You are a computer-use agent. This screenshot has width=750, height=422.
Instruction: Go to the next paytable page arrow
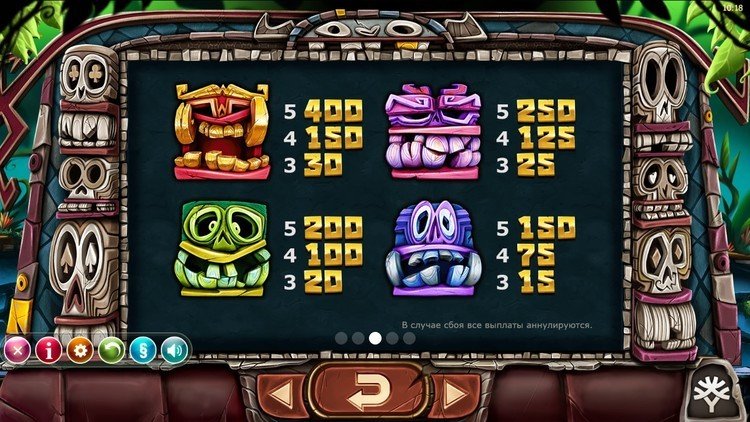click(x=455, y=394)
